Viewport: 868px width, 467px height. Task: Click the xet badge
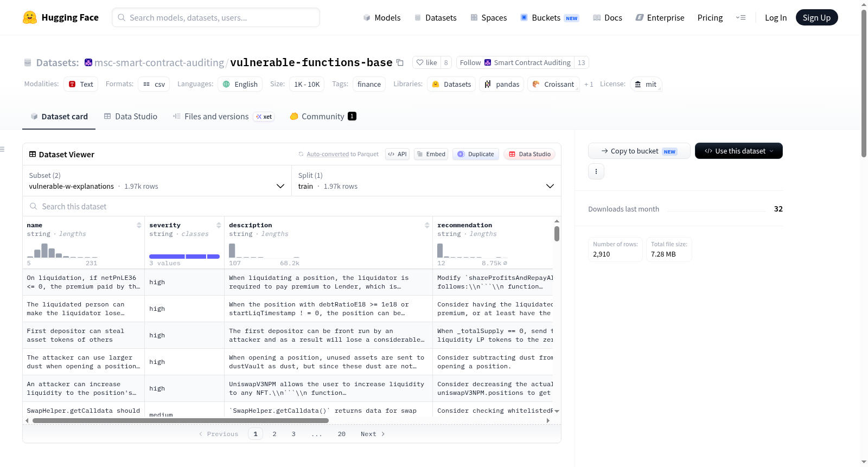tap(264, 117)
